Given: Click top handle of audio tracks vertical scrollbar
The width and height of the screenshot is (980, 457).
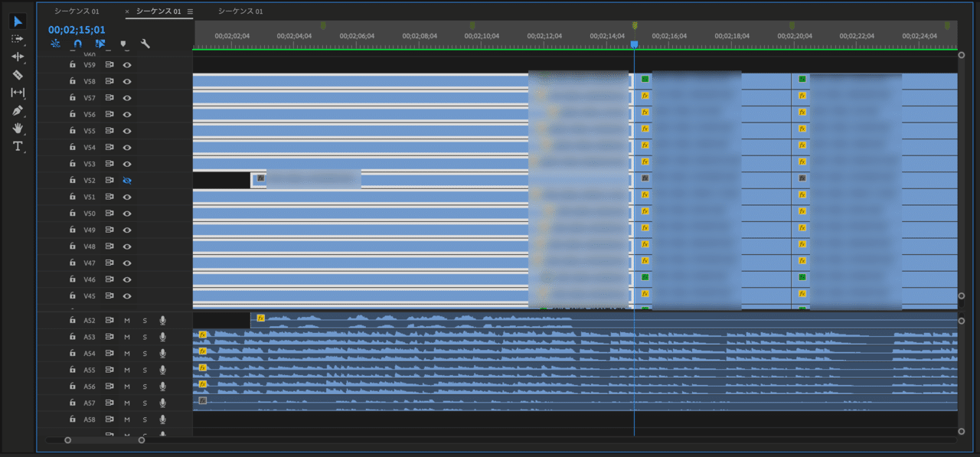Looking at the screenshot, I should (x=962, y=320).
